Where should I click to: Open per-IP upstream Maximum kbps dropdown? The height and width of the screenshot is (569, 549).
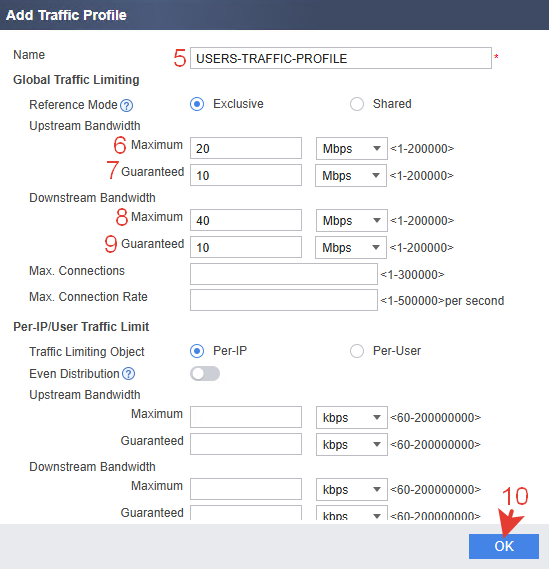(x=352, y=417)
